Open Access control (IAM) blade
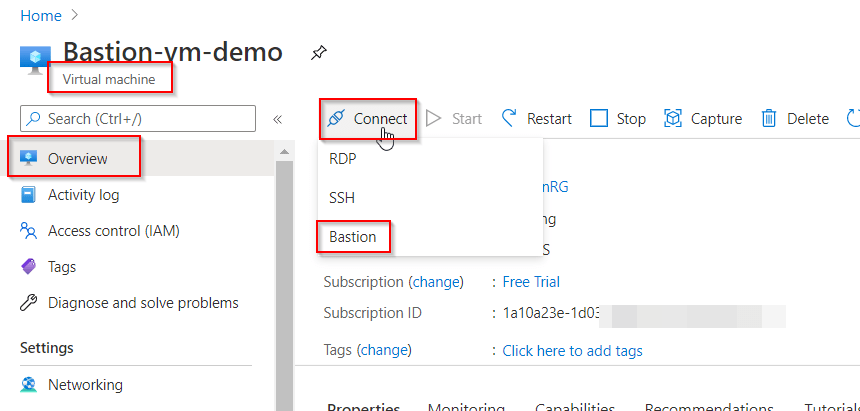860x411 pixels. pos(114,231)
